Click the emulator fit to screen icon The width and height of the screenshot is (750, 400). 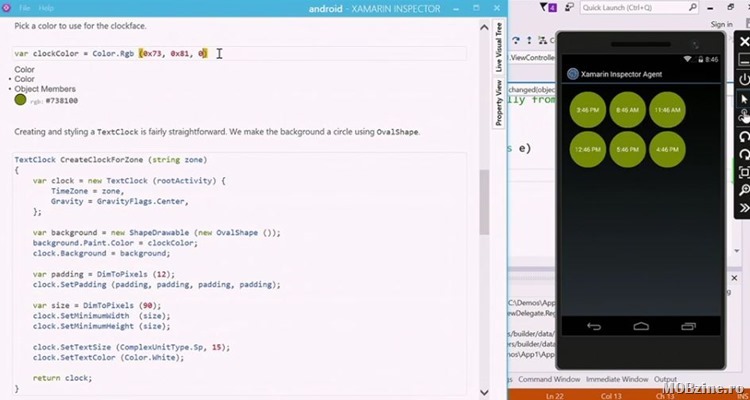[x=744, y=172]
